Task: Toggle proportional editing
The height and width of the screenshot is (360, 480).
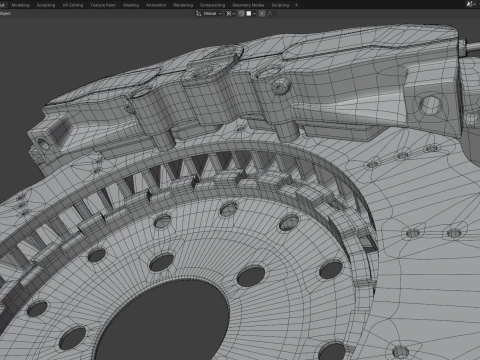Action: [x=262, y=14]
